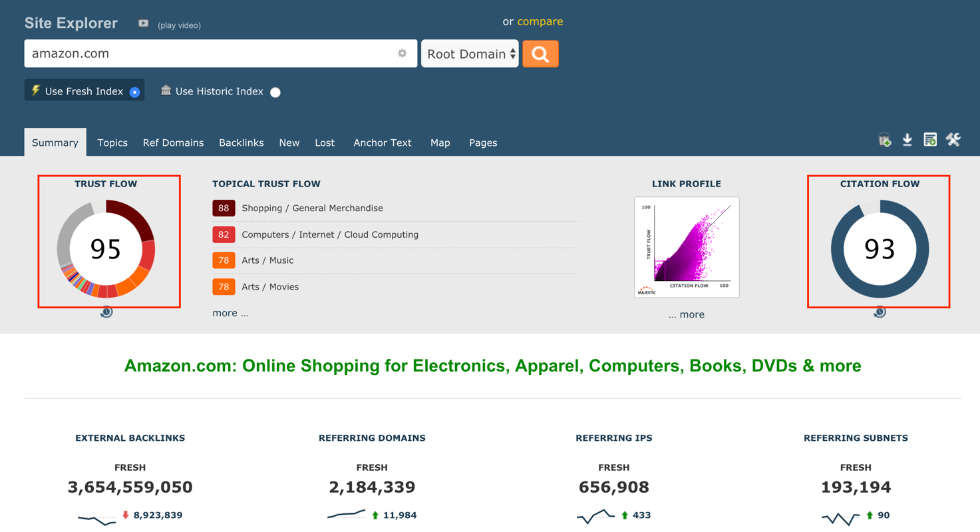
Task: Click the play video icon beside Site Explorer
Action: 143,23
